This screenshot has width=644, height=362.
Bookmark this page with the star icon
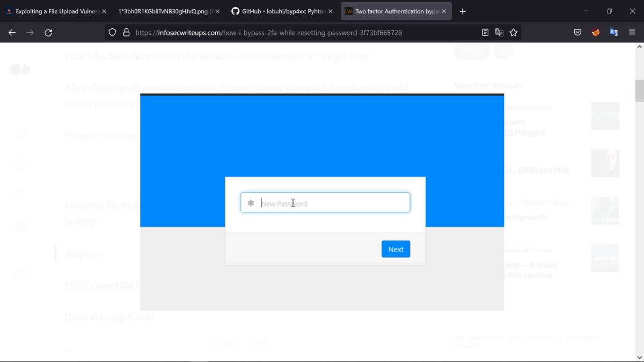[x=514, y=32]
